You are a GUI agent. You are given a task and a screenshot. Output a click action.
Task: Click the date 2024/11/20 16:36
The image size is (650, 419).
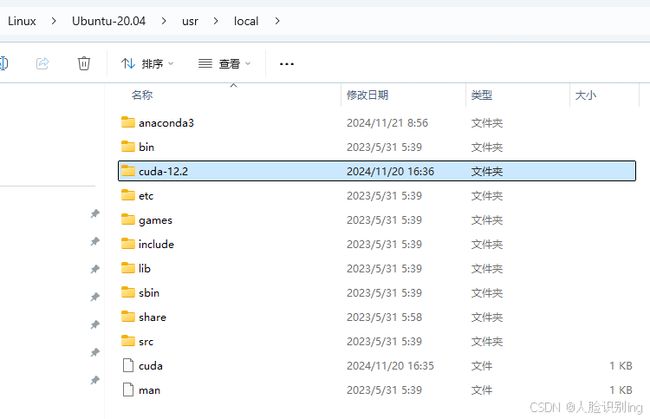pyautogui.click(x=390, y=172)
